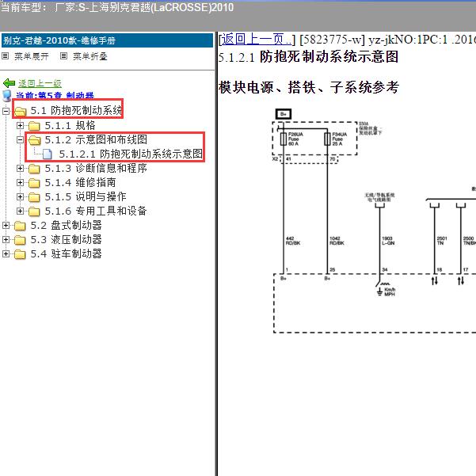Image resolution: width=476 pixels, height=476 pixels.
Task: Click folder icon of 5.1.5 说明与操作
Action: [34, 196]
